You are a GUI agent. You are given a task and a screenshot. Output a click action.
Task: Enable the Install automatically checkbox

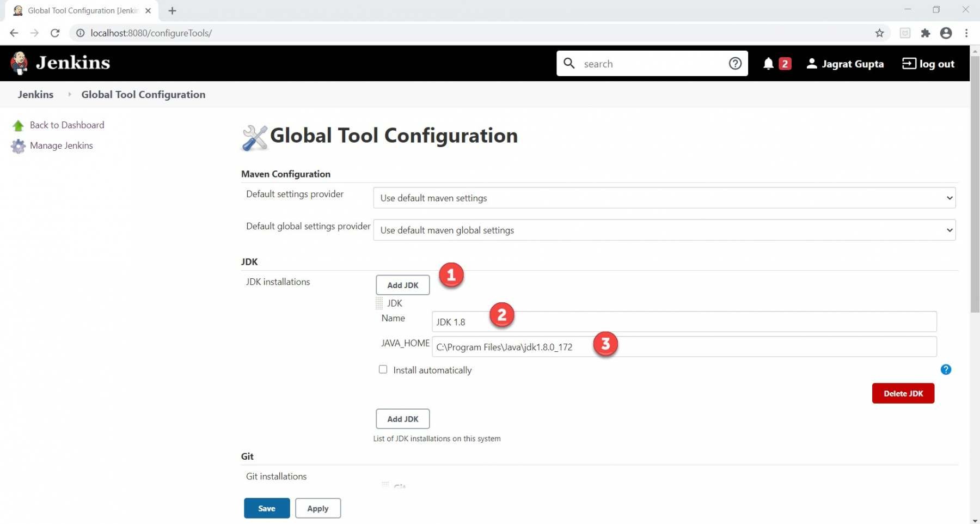[383, 369]
